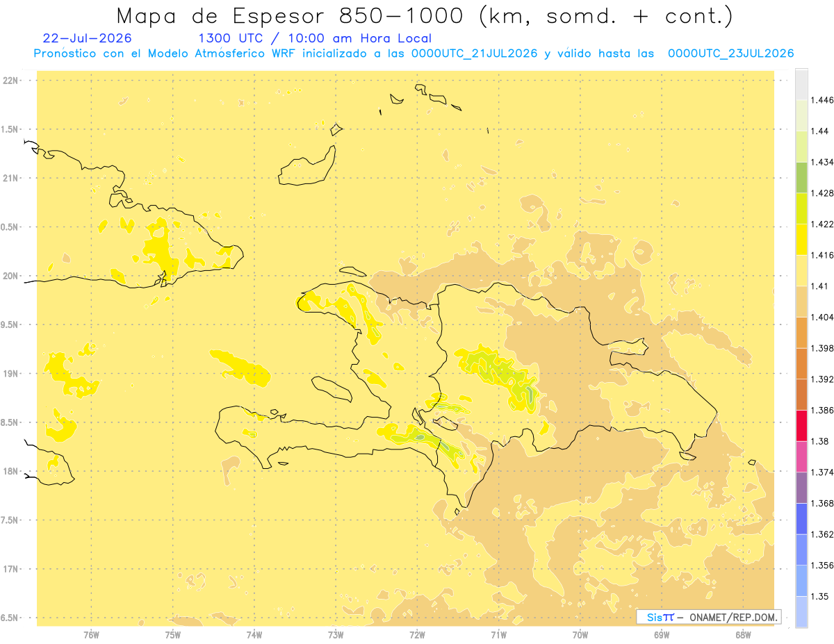Image resolution: width=834 pixels, height=644 pixels.
Task: Click the legend value '1.374'
Action: [x=821, y=472]
